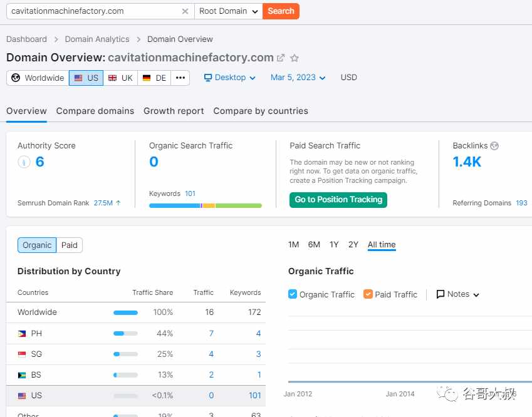Screen dimensions: 532x417
Task: Click the Semrush Domain Rank up arrow
Action: point(118,203)
